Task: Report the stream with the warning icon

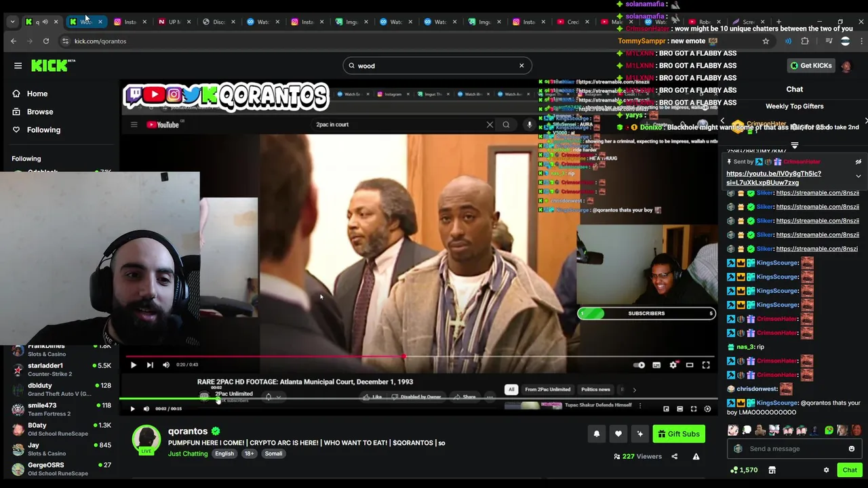Action: click(696, 457)
